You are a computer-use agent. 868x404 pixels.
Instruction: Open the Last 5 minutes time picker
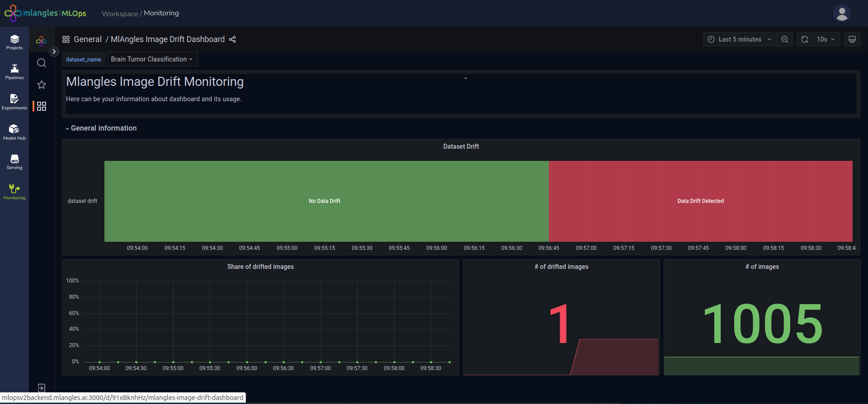point(740,39)
